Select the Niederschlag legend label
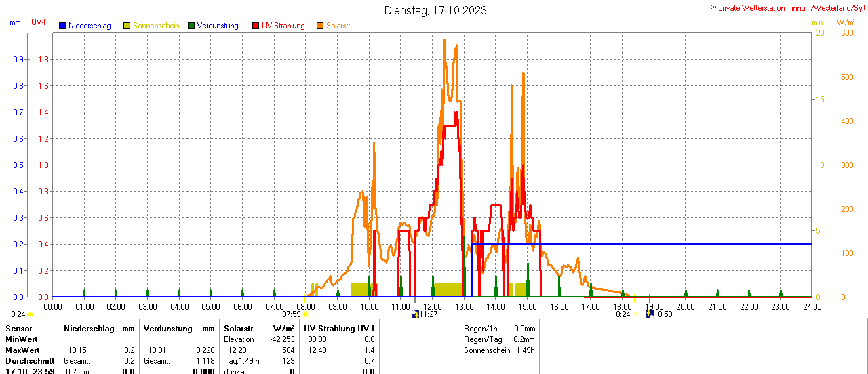The width and height of the screenshot is (868, 374). [90, 26]
